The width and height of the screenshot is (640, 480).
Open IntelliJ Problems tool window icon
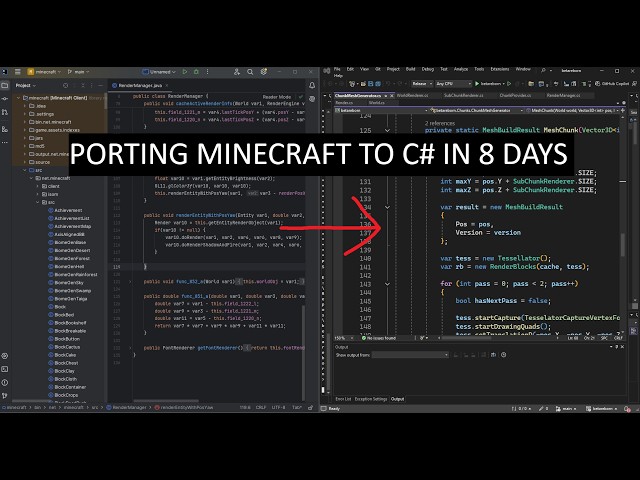pyautogui.click(x=5, y=382)
